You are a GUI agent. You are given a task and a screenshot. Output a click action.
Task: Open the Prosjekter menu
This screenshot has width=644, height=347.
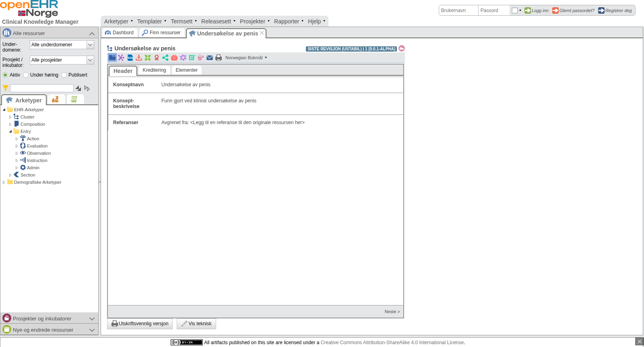(254, 21)
